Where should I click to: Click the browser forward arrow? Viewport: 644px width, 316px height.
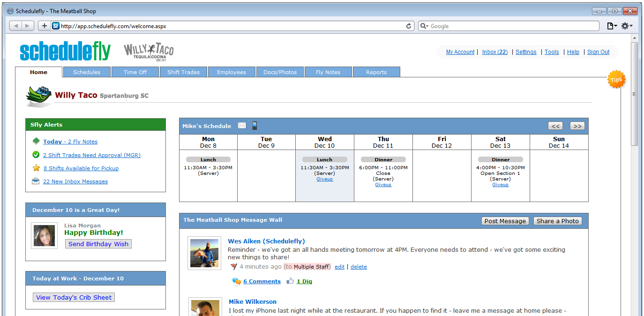(28, 26)
